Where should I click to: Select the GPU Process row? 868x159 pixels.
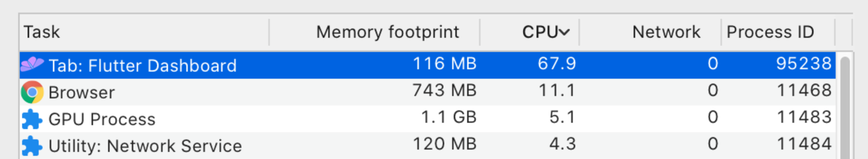pyautogui.click(x=428, y=118)
